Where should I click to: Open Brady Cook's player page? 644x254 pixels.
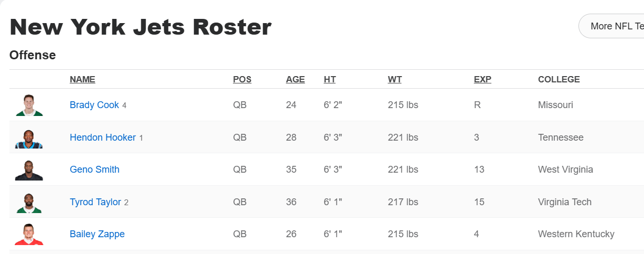[94, 105]
